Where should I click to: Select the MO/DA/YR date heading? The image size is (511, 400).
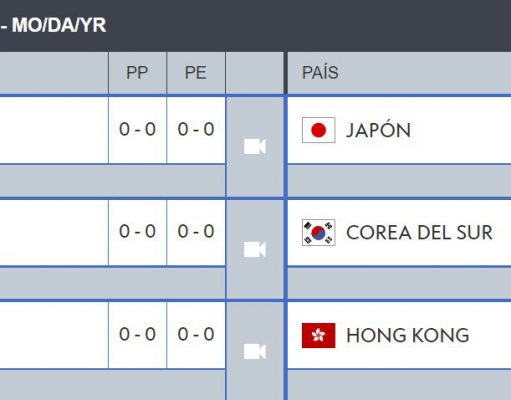[59, 25]
